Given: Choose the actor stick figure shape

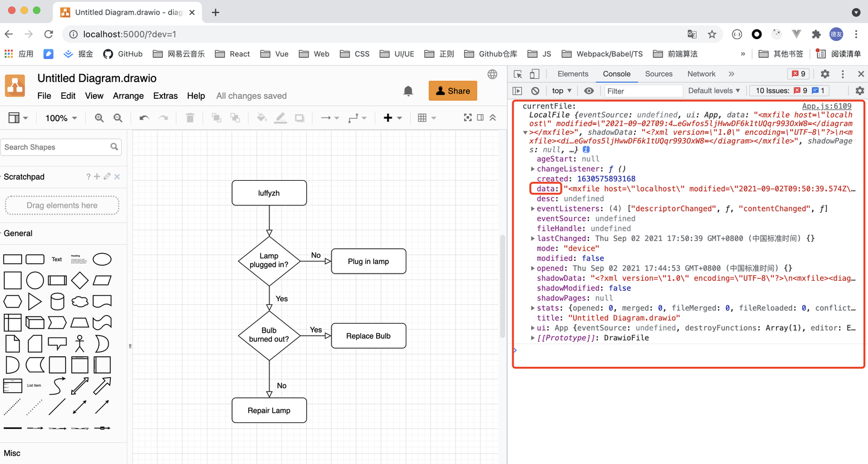Looking at the screenshot, I should [80, 343].
